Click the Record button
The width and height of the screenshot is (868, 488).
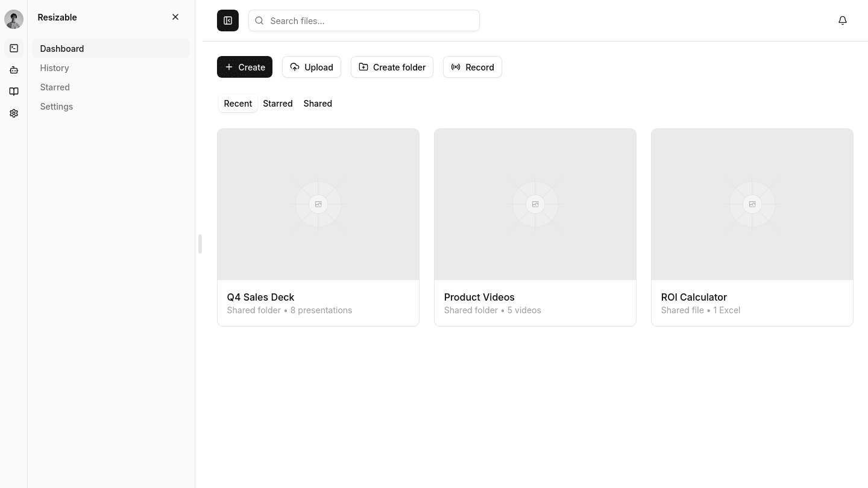click(473, 67)
